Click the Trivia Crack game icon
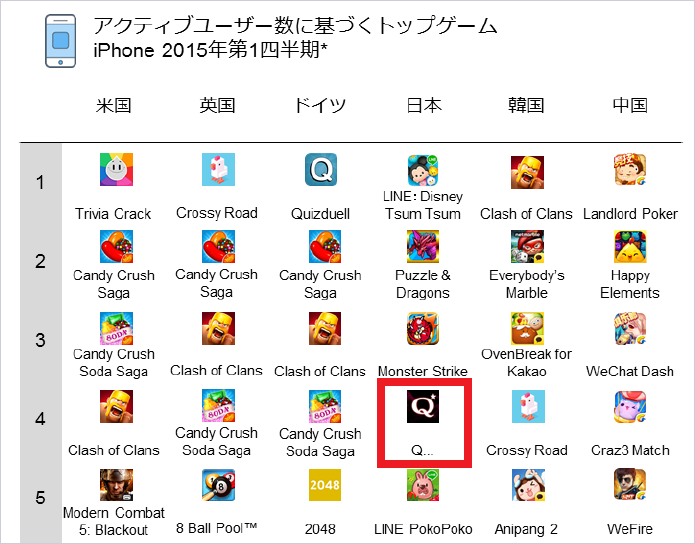The width and height of the screenshot is (695, 544). click(116, 169)
